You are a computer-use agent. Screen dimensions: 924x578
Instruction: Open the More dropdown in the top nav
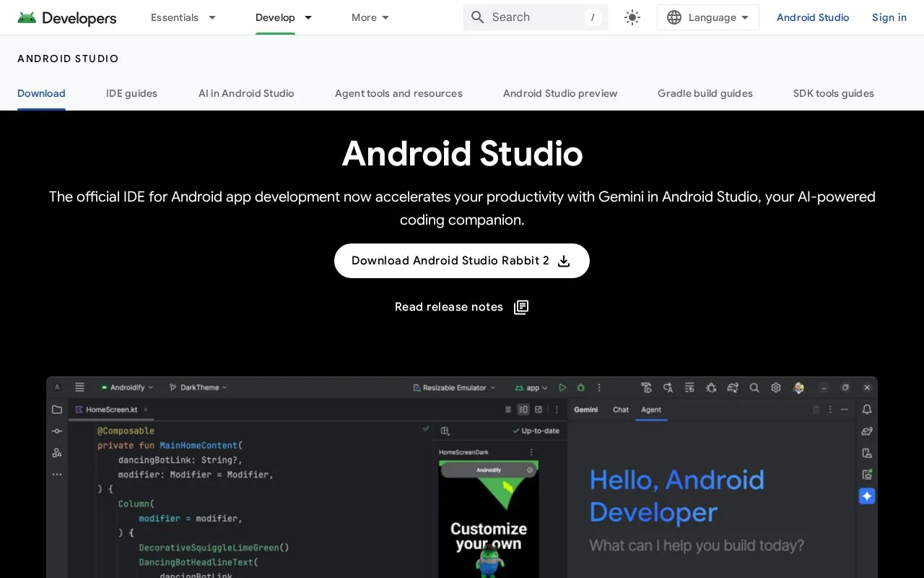coord(370,17)
